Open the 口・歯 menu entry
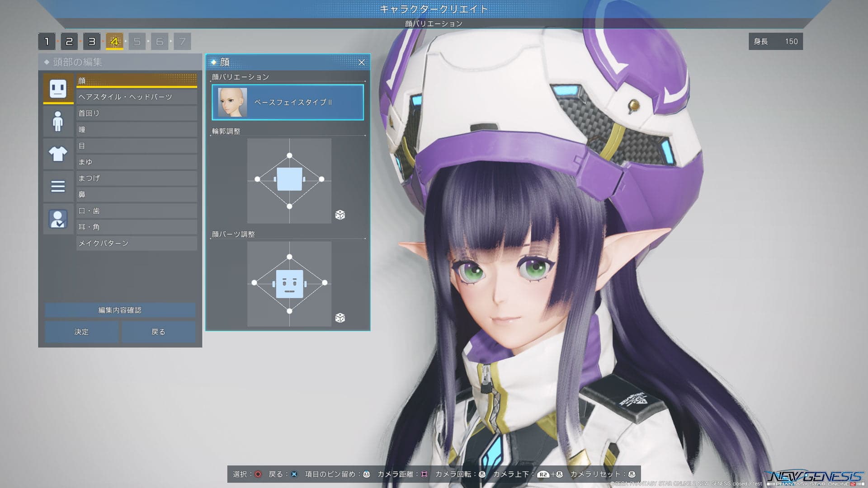The image size is (868, 488). coord(137,211)
